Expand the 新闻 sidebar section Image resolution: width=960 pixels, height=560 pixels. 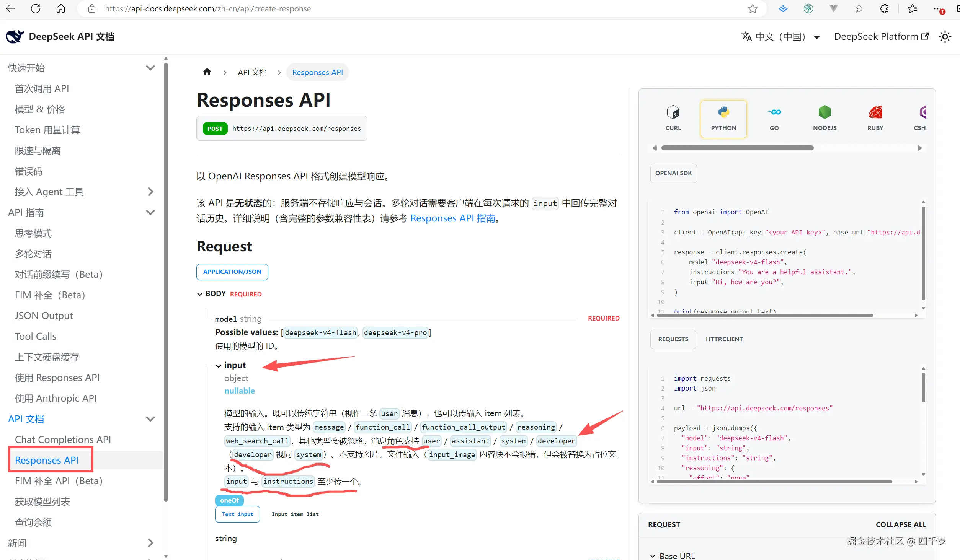click(x=150, y=543)
